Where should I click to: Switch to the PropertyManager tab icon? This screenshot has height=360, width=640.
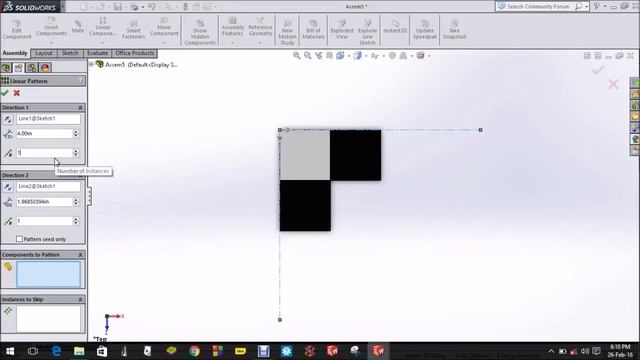pos(19,67)
